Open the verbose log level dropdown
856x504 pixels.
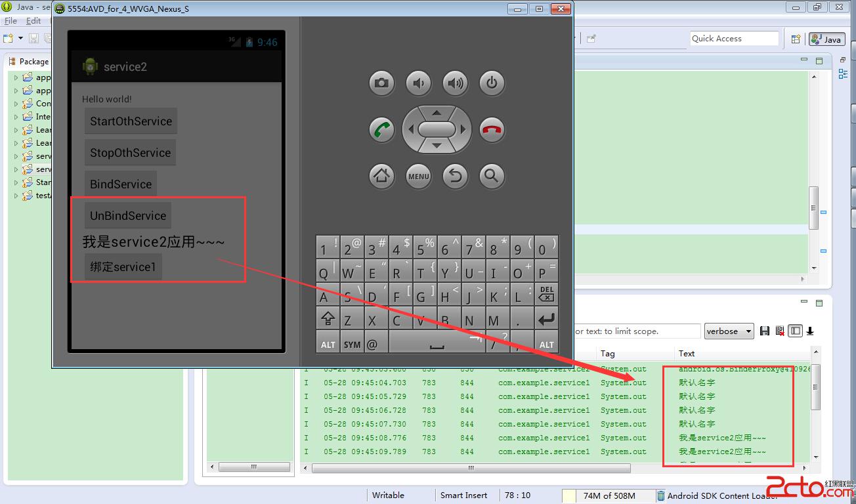point(729,331)
